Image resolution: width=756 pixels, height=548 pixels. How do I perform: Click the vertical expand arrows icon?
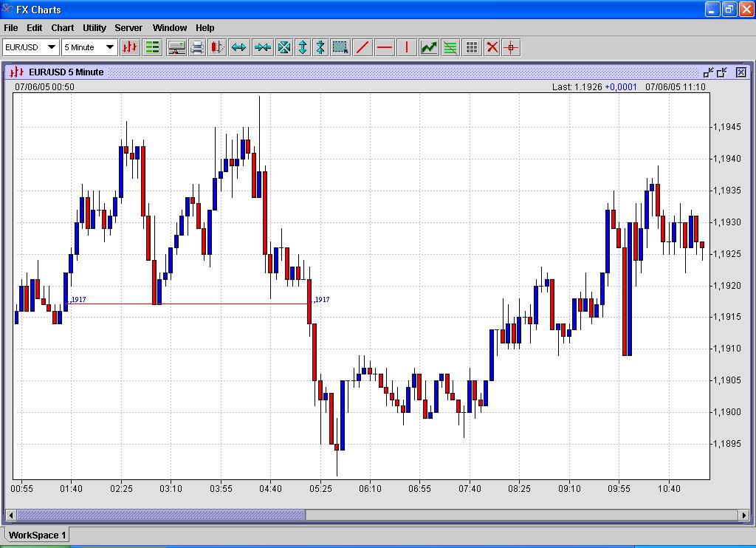[303, 47]
